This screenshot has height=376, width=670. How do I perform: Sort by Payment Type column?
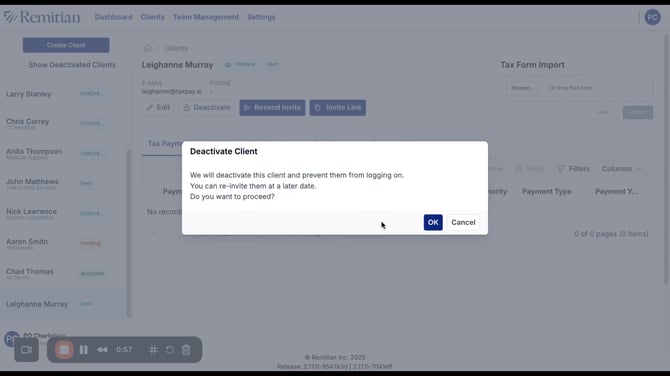click(547, 191)
